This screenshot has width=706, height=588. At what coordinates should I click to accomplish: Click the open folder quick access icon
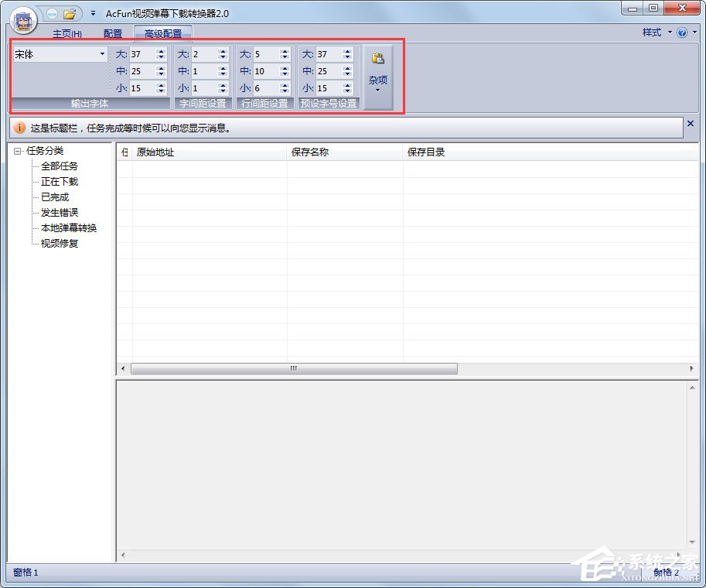[x=70, y=14]
